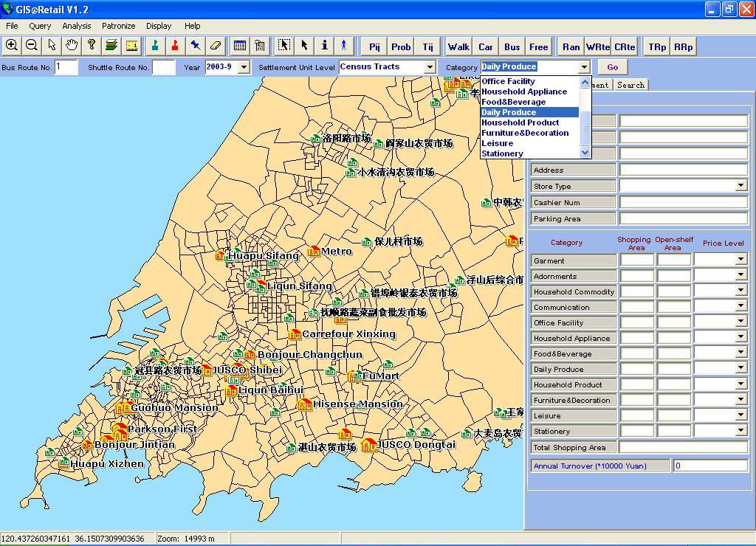Open the Analysis menu
Viewport: 756px width, 546px height.
coord(76,26)
